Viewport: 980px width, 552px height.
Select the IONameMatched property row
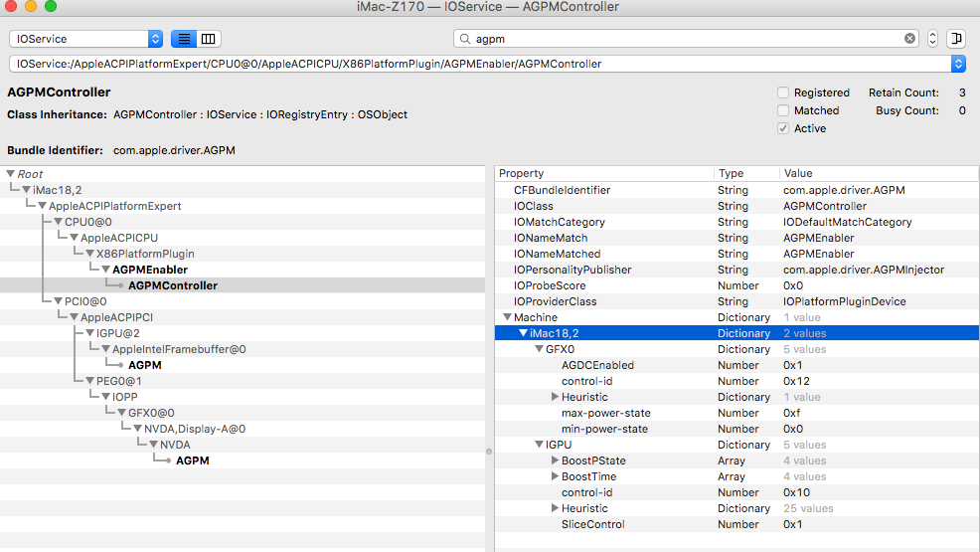(x=736, y=254)
